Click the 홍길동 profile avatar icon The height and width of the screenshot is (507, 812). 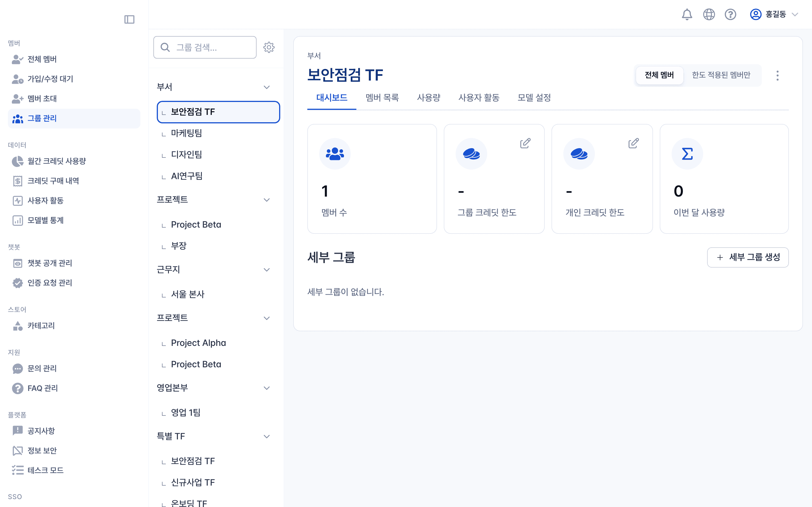(x=755, y=14)
